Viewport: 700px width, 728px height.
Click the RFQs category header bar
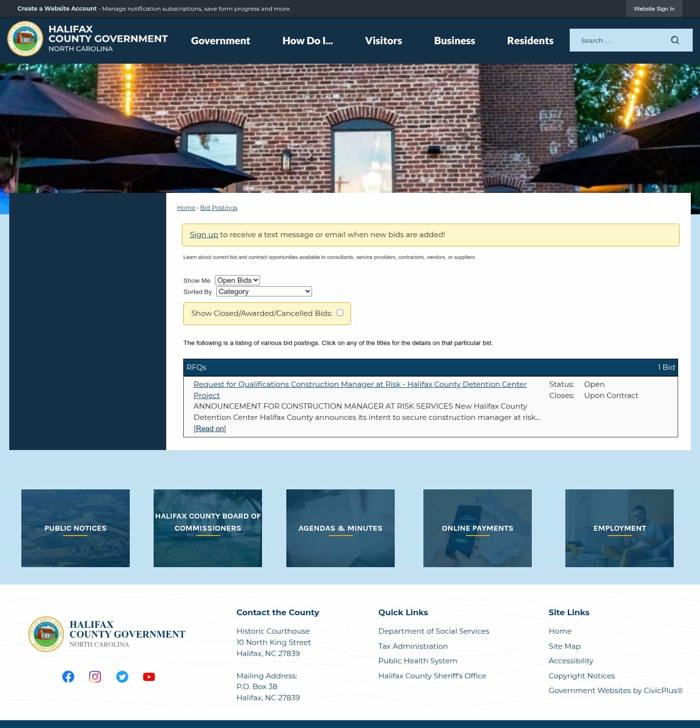coord(430,367)
